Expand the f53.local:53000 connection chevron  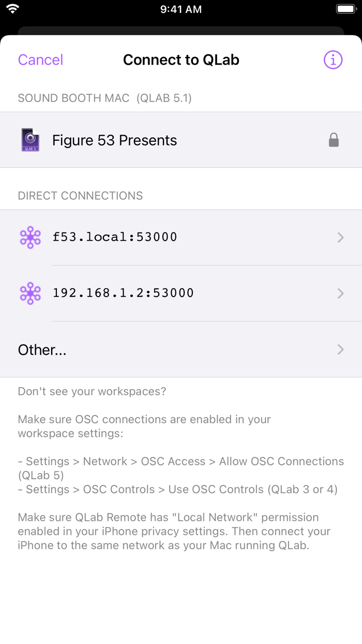(340, 237)
